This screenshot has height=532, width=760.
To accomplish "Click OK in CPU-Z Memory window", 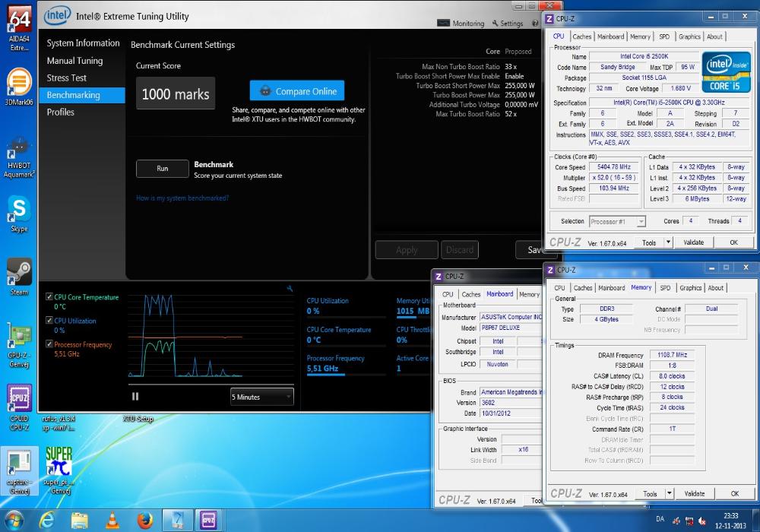I will [x=735, y=494].
